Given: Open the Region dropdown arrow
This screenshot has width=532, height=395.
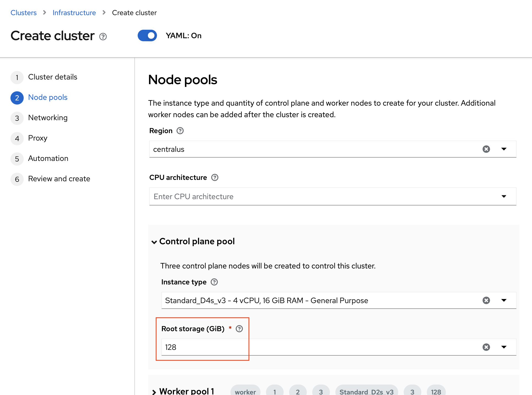Looking at the screenshot, I should [x=504, y=149].
